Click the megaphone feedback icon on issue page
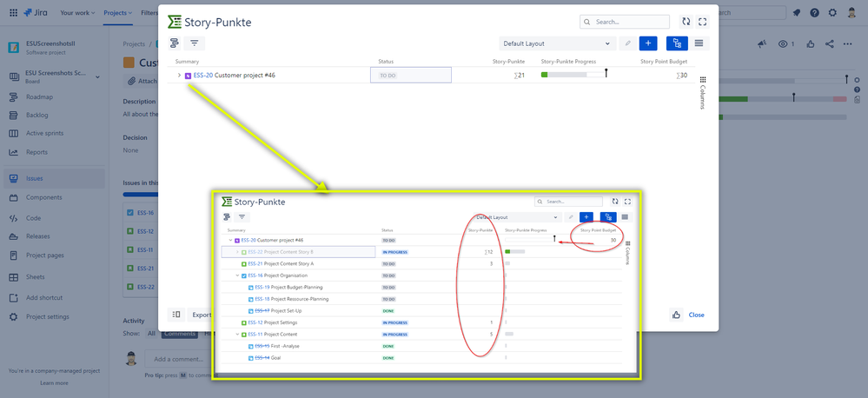868x398 pixels. pos(763,43)
